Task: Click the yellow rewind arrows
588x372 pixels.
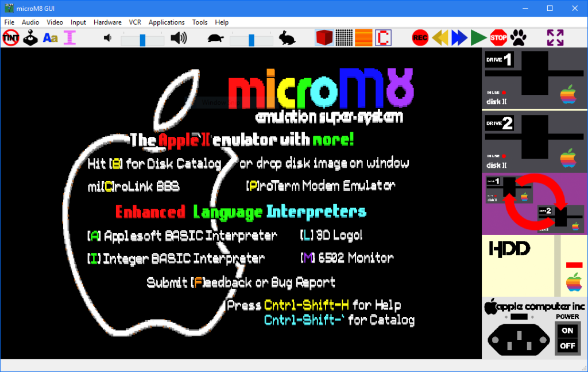Action: pyautogui.click(x=440, y=38)
